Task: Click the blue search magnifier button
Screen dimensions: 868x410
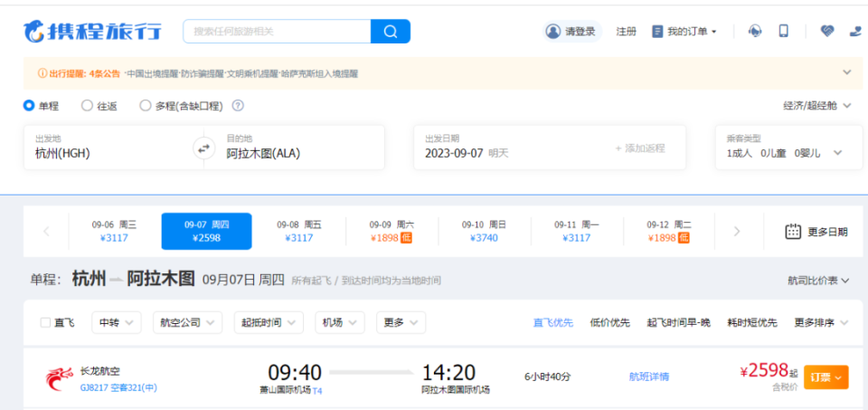Action: (x=391, y=32)
